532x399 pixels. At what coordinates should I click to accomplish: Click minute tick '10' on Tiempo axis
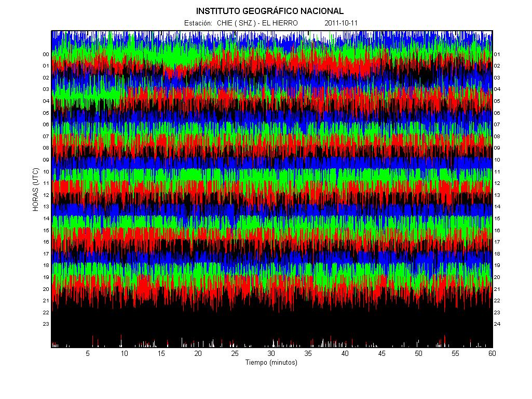[125, 353]
